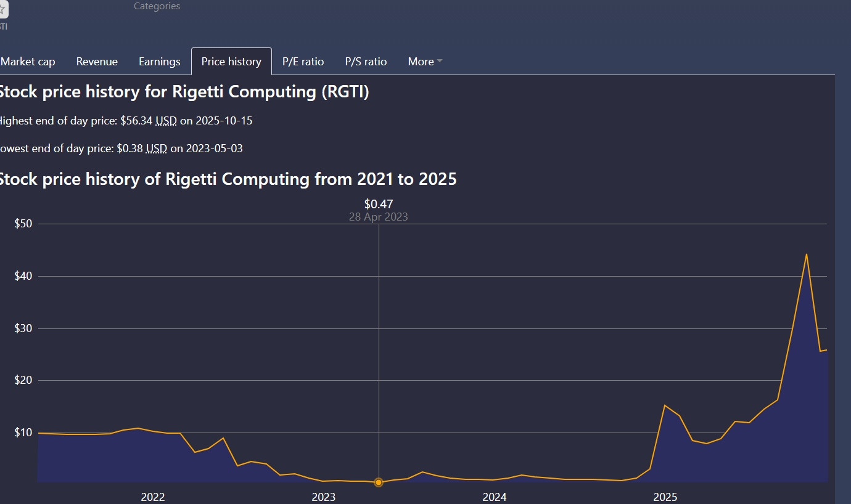Click the 2023 x-axis label

(x=324, y=497)
